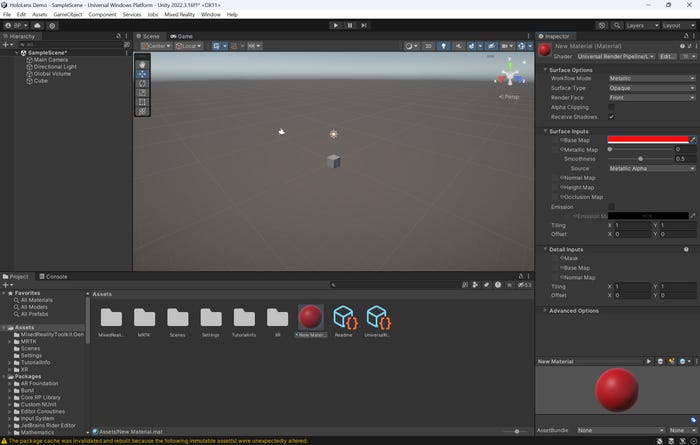Click the Base Map red color swatch
This screenshot has height=445, width=700.
coord(648,140)
